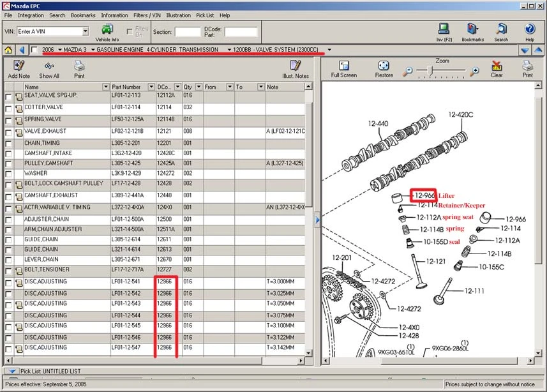Click the home navigation button

point(8,50)
